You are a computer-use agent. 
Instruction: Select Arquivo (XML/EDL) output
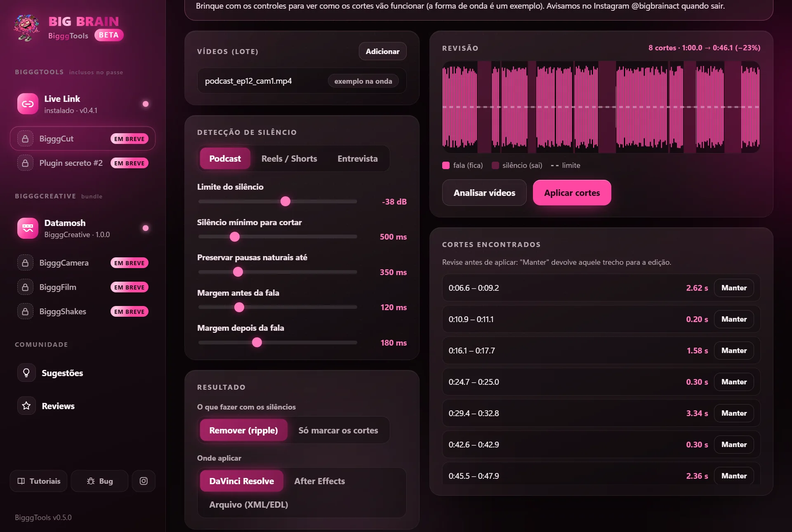(x=249, y=504)
